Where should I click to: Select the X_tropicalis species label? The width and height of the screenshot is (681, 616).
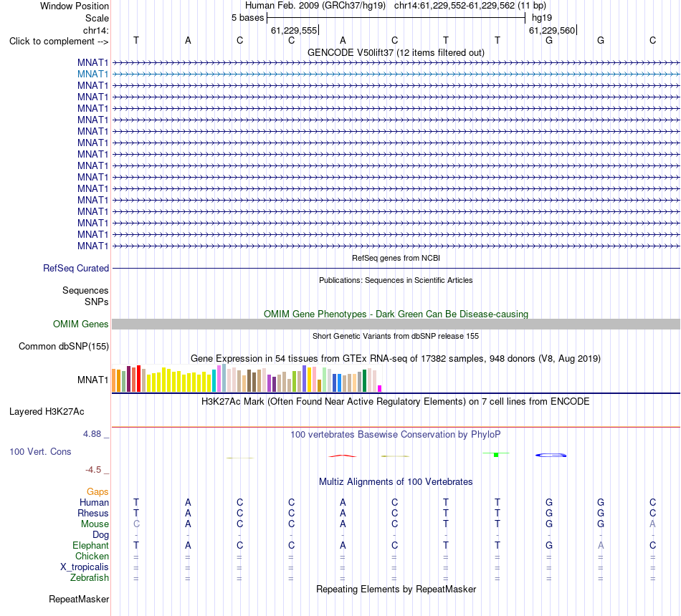pos(85,567)
